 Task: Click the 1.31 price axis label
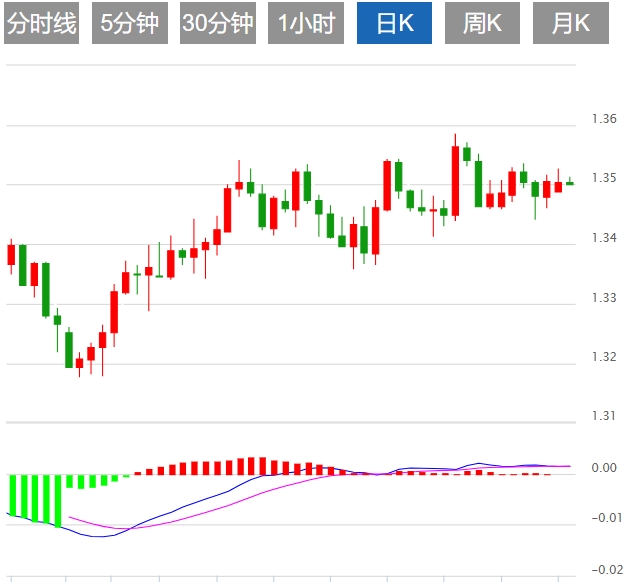coord(604,416)
